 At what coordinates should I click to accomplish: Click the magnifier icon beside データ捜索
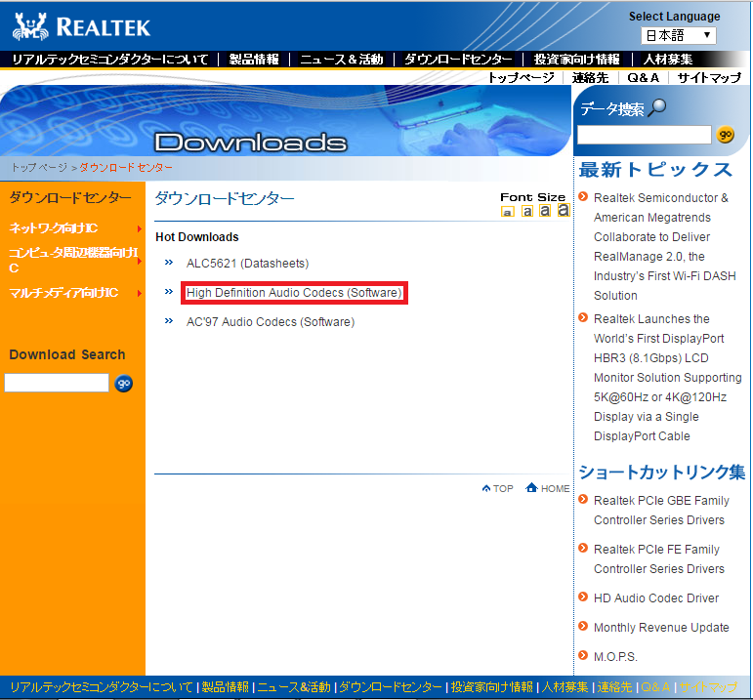[x=657, y=107]
